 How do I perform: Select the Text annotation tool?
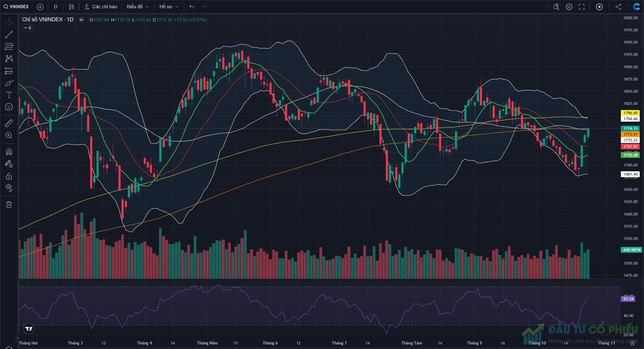click(x=9, y=95)
